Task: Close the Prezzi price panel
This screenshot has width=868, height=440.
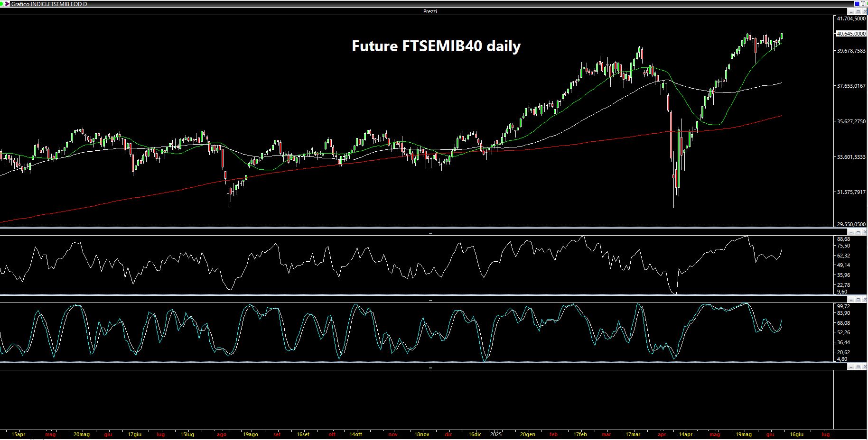Action: (x=865, y=11)
